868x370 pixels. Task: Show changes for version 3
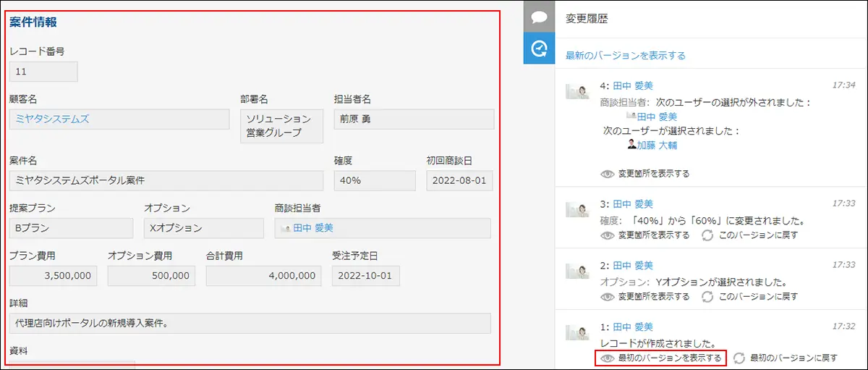point(645,235)
